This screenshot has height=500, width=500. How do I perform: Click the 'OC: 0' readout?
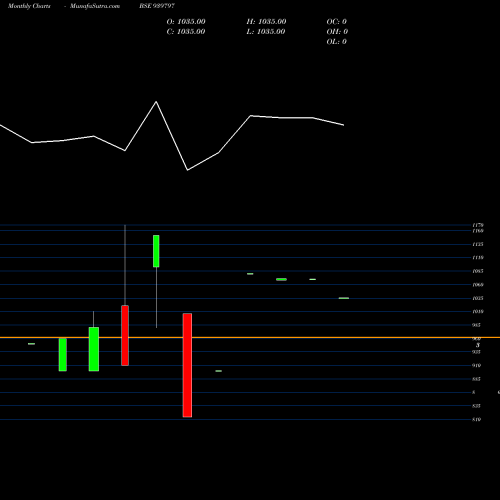tap(336, 22)
